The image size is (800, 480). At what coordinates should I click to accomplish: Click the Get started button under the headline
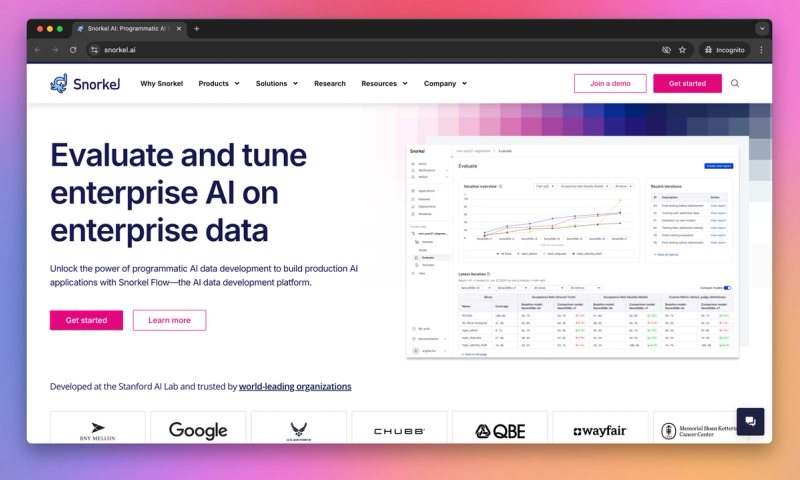[x=86, y=320]
